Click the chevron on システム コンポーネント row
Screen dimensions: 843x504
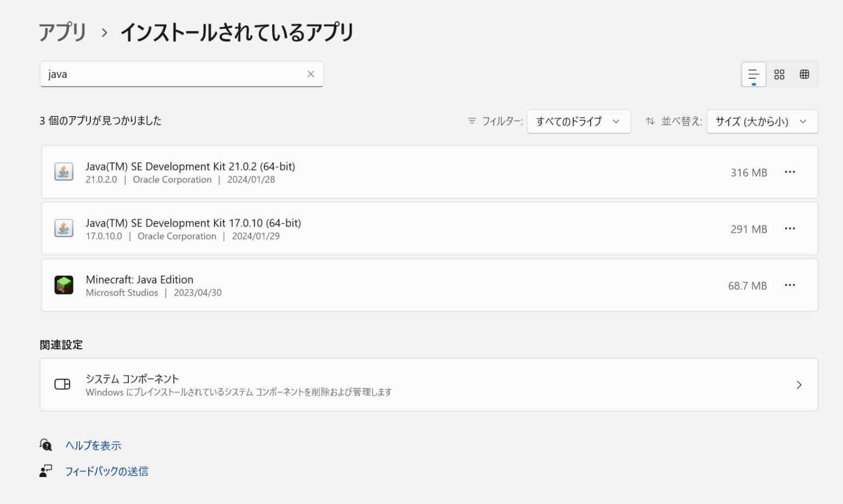(799, 384)
